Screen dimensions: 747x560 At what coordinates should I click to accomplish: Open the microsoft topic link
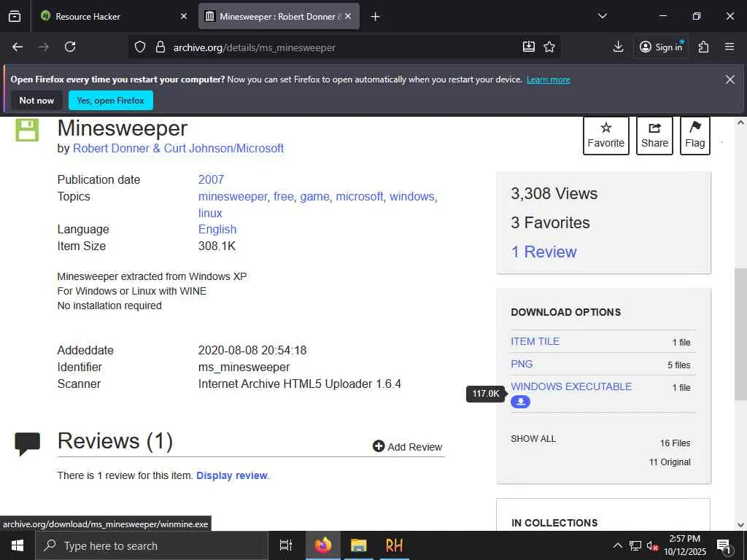pos(359,196)
